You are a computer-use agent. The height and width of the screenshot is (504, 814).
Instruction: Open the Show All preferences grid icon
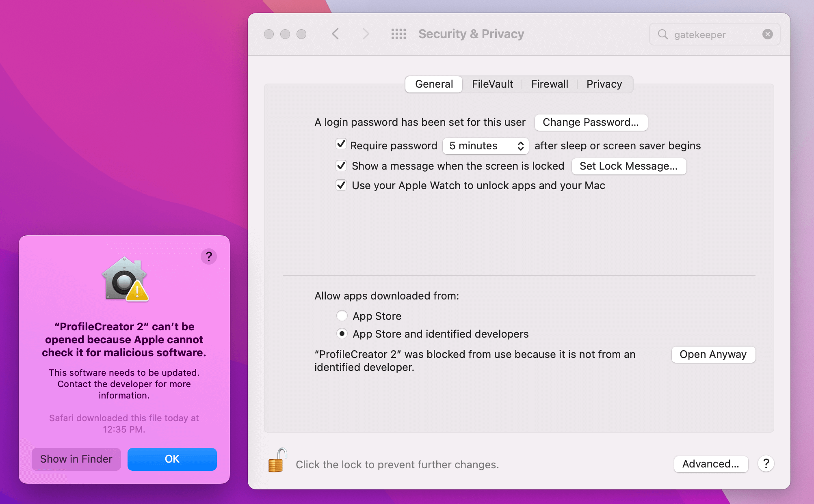(398, 34)
